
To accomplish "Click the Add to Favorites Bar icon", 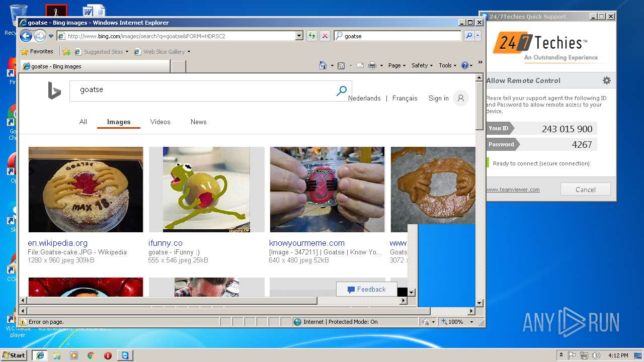I will pos(66,51).
